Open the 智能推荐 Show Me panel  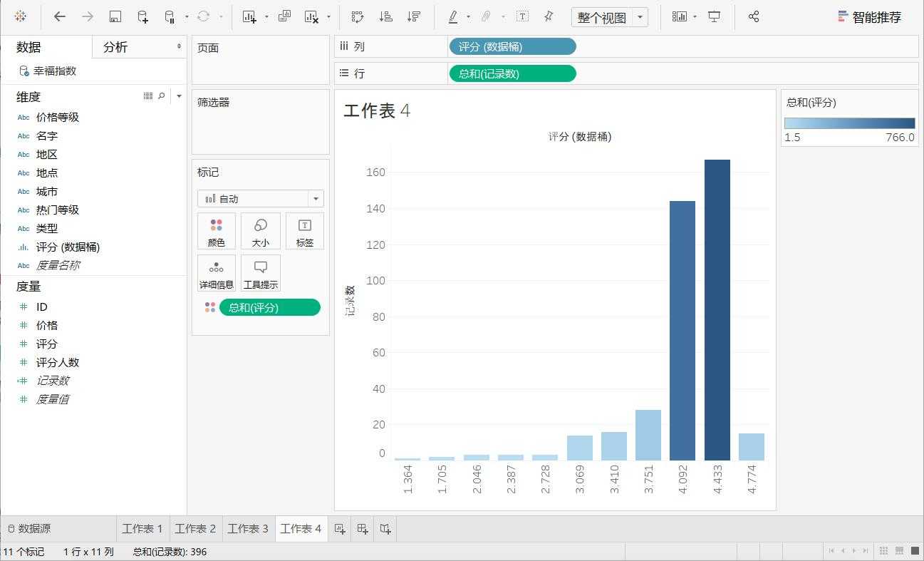(870, 17)
